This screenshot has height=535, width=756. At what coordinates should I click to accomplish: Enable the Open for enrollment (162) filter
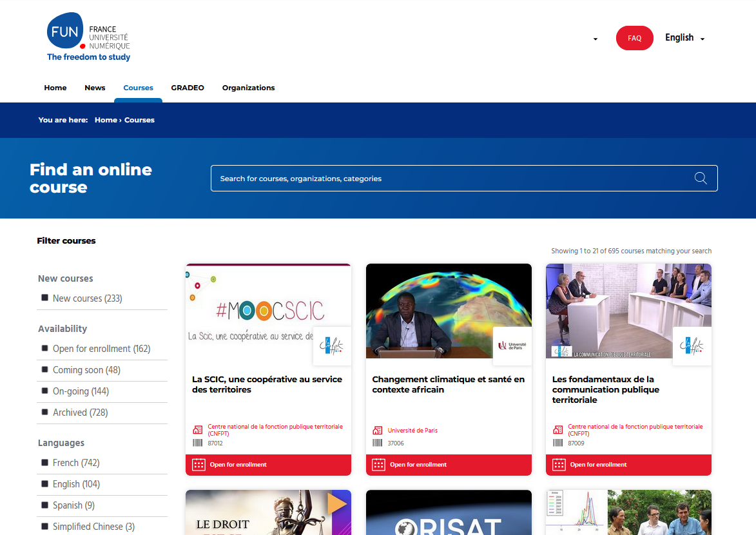(x=45, y=348)
